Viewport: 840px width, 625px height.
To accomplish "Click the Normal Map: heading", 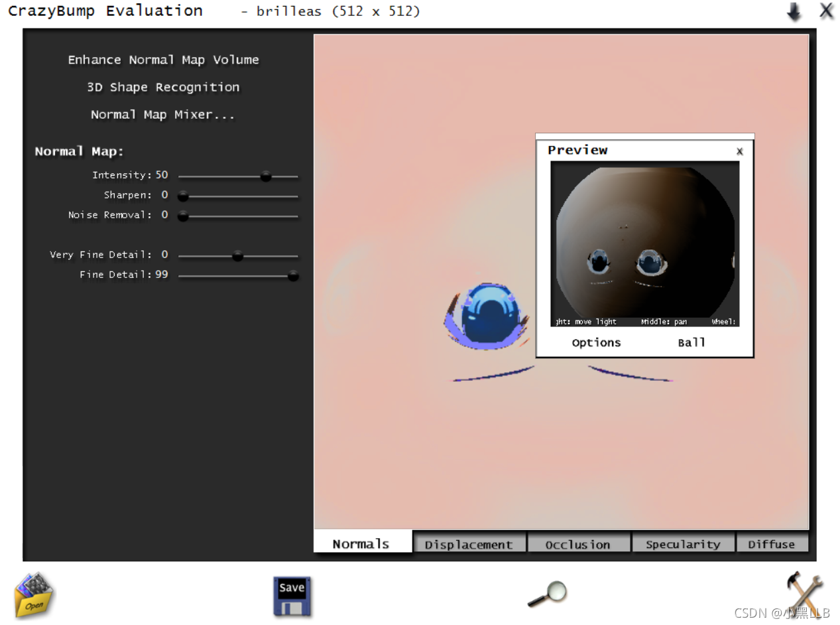I will point(80,151).
